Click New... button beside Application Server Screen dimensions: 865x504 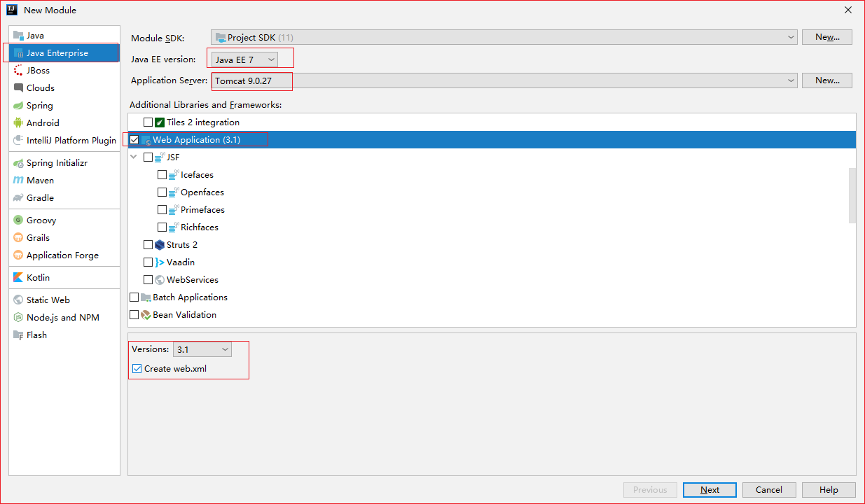[827, 80]
